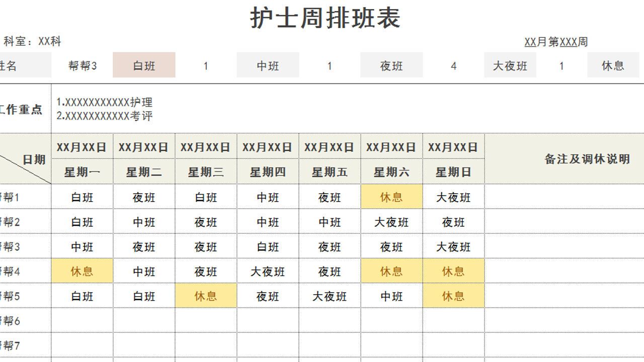Click 帮帮4's highlighted Monday 休息 cell
Image resolution: width=644 pixels, height=362 pixels.
coord(82,271)
